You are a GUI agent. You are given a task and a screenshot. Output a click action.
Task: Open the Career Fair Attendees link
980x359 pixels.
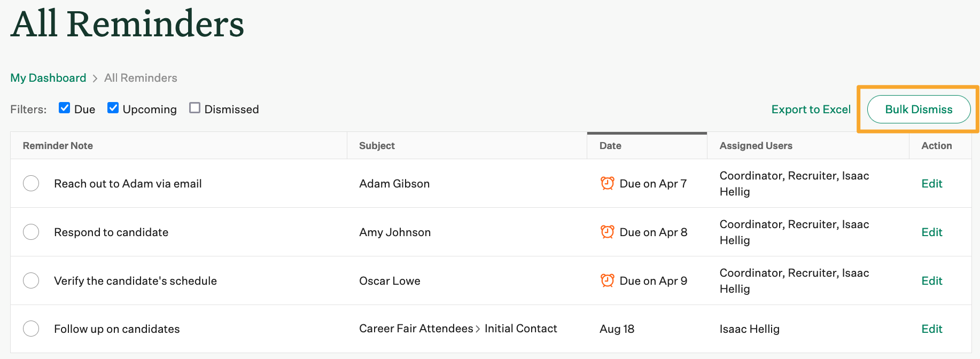(x=416, y=329)
